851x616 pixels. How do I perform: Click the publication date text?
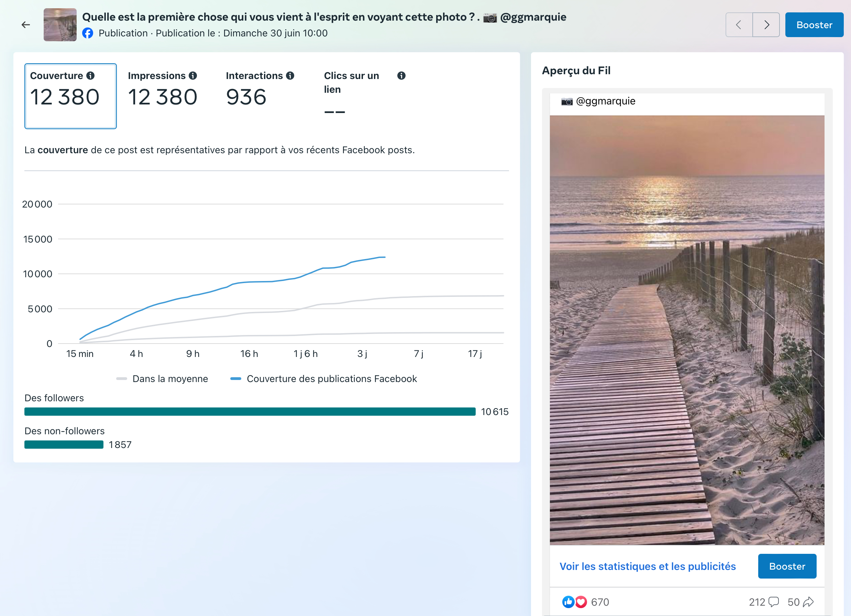(242, 33)
